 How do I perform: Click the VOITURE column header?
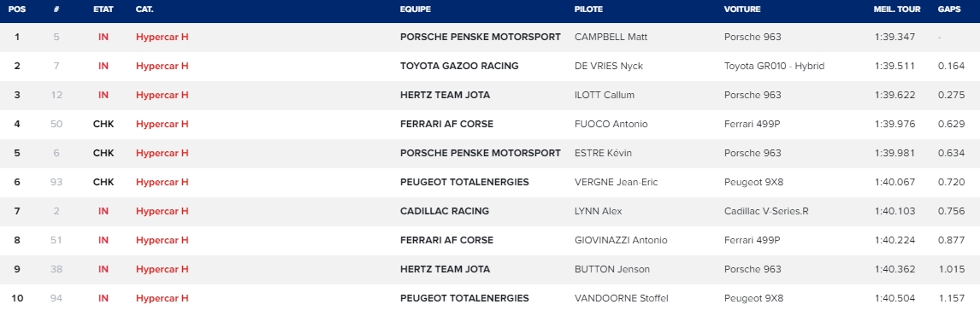(742, 9)
